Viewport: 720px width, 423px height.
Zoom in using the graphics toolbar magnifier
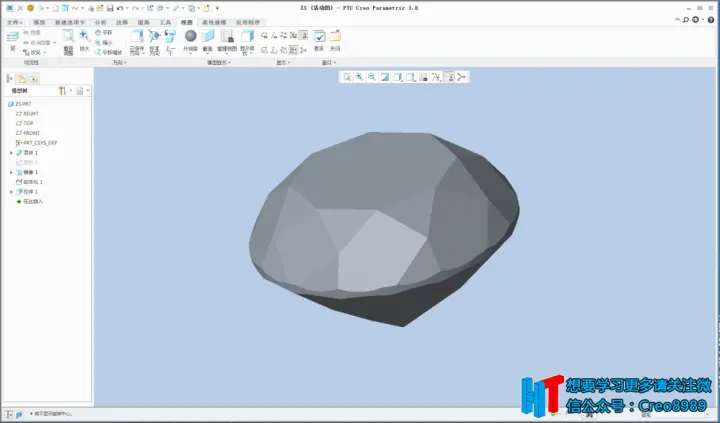click(359, 77)
